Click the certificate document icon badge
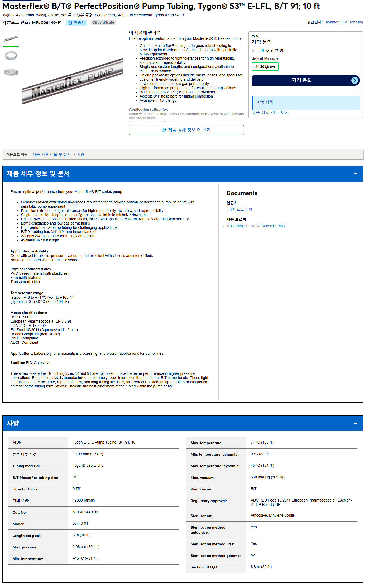 click(76, 23)
